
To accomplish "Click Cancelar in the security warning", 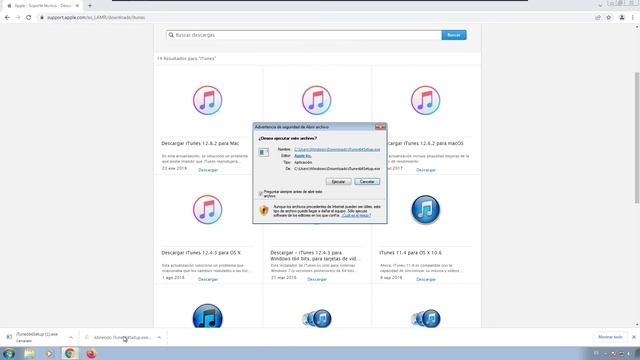I will (x=367, y=182).
